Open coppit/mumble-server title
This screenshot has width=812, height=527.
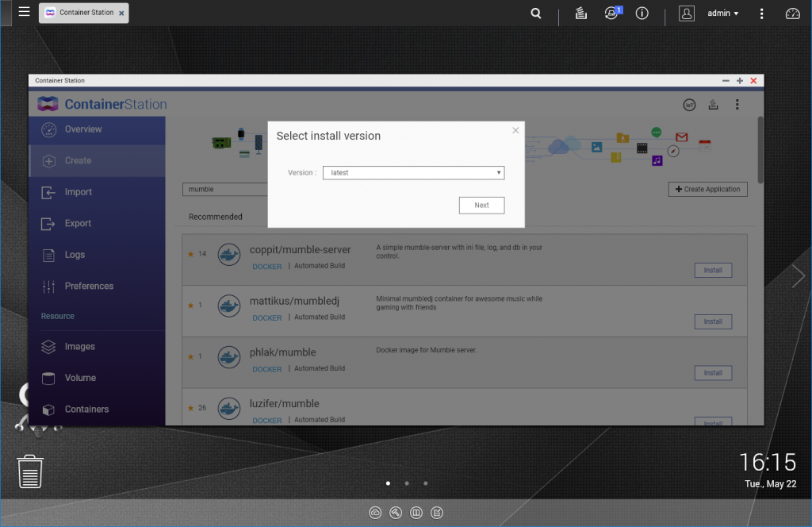click(x=300, y=250)
